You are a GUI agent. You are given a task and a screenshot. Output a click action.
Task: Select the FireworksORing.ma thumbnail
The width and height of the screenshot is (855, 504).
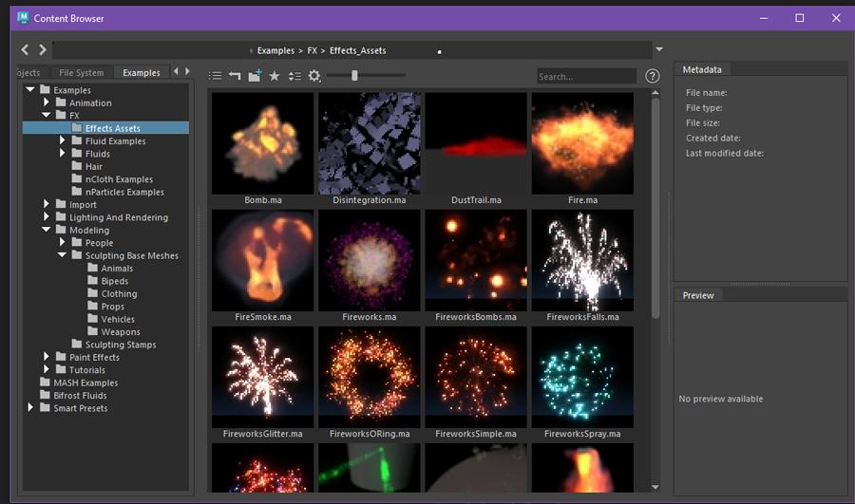(370, 377)
